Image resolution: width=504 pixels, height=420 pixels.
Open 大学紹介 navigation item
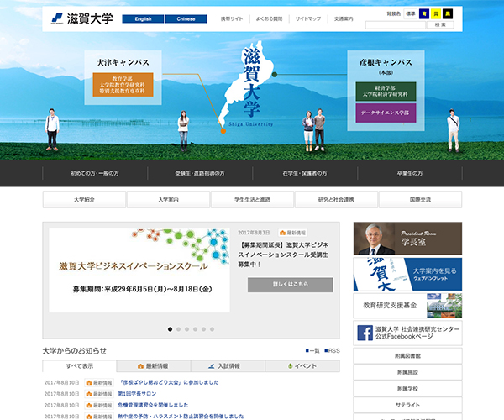(x=84, y=200)
